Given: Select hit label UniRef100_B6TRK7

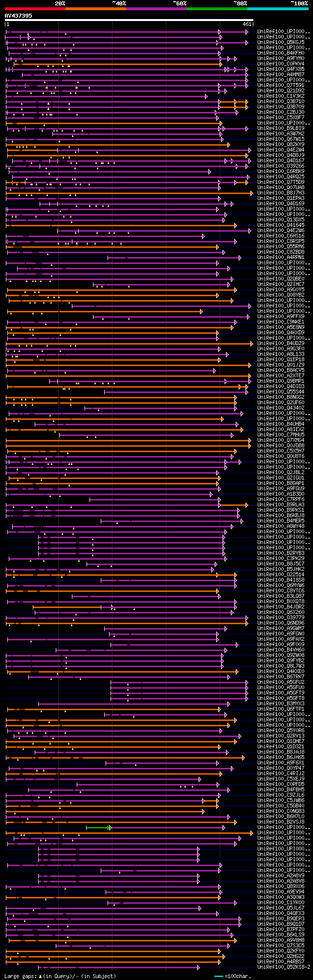Looking at the screenshot, I should [x=282, y=676].
